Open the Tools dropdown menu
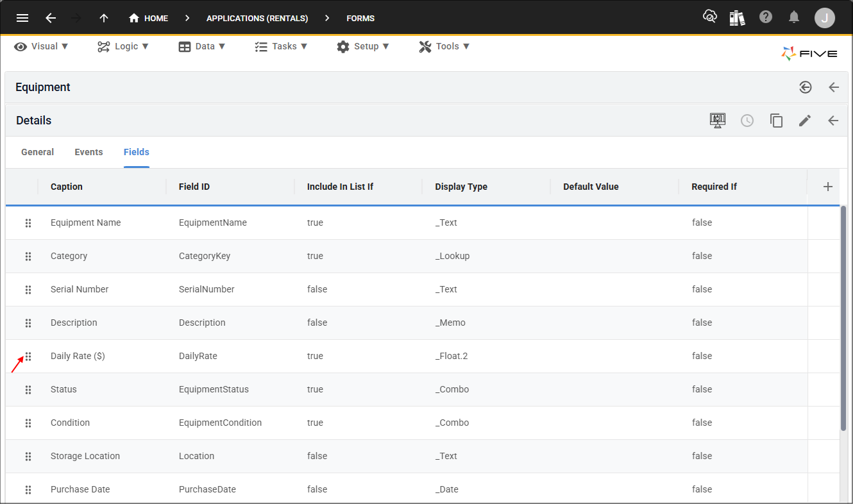Screen dimensions: 853x504 (x=444, y=46)
